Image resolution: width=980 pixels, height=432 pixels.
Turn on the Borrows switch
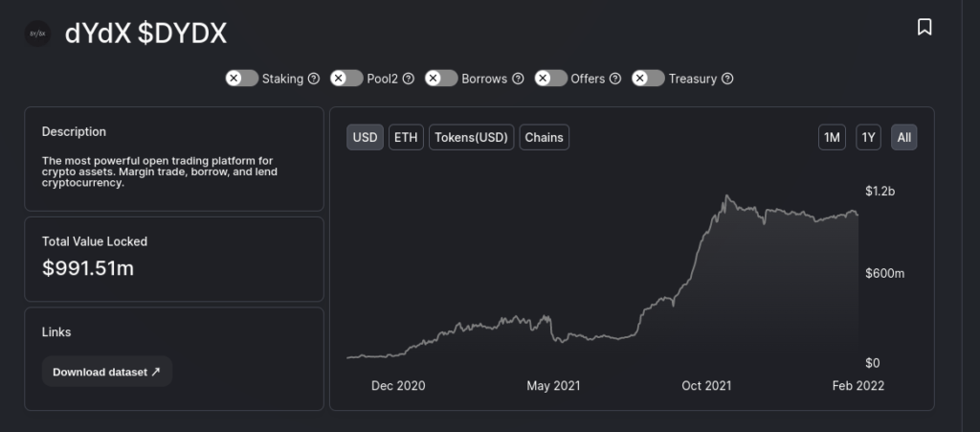(x=441, y=79)
